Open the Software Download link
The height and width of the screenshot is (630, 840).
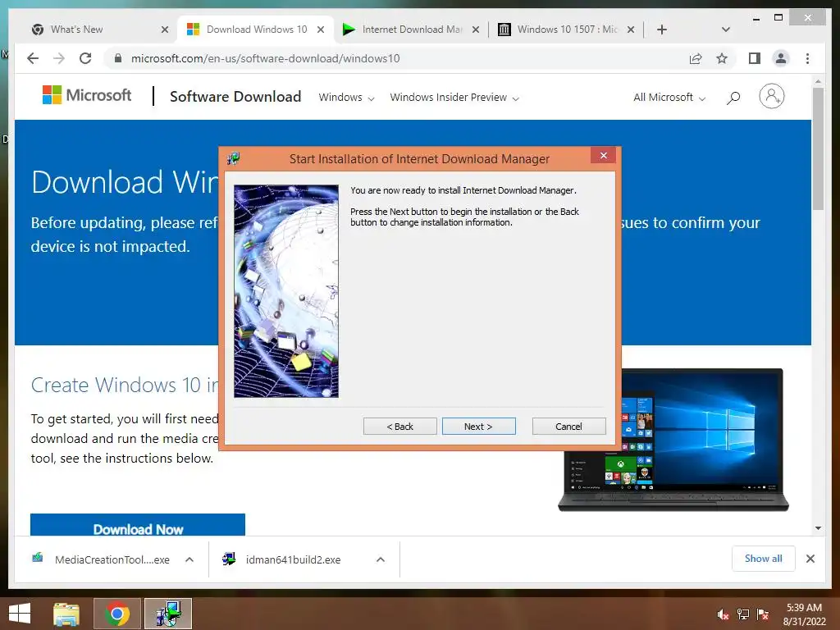[x=235, y=97]
